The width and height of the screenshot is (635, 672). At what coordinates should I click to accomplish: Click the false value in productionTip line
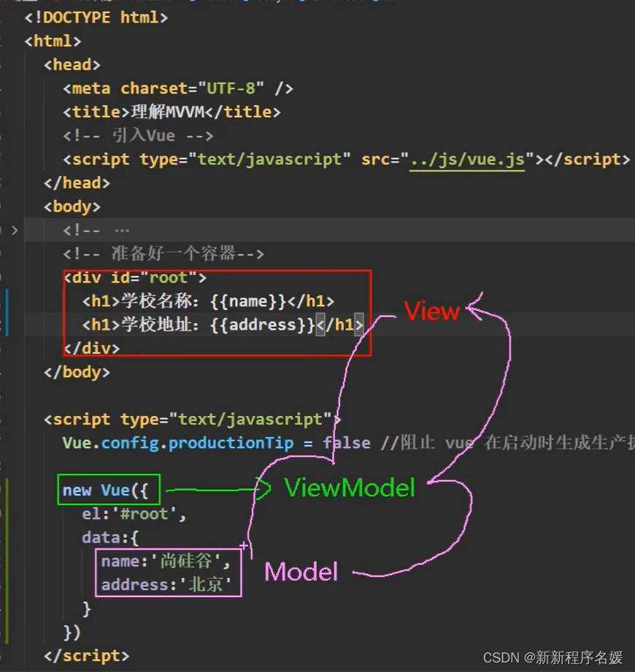tap(347, 443)
